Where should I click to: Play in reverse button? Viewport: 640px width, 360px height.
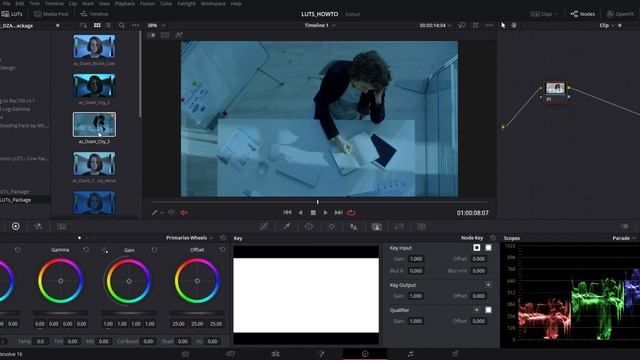point(300,213)
